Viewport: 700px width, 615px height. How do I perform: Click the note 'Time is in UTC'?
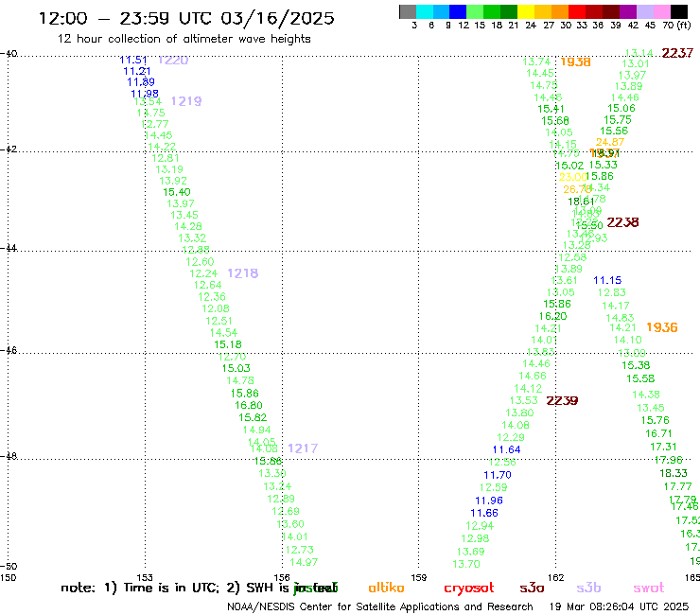(x=171, y=588)
